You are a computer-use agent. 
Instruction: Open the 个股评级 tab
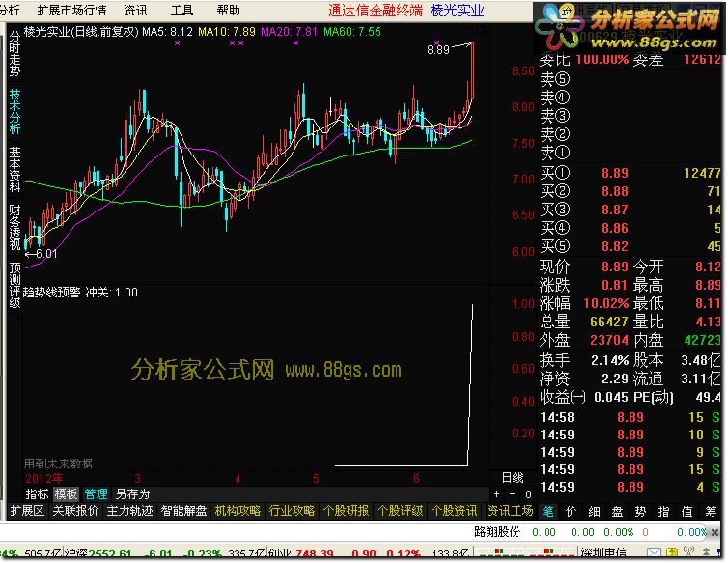tap(400, 511)
